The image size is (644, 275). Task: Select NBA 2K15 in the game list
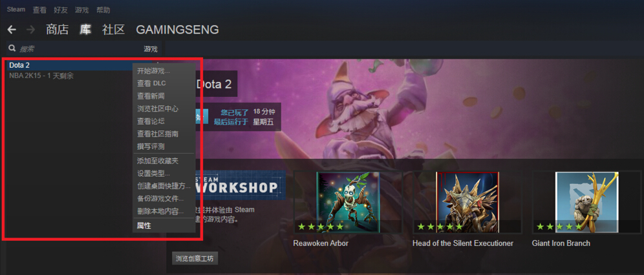pos(41,76)
